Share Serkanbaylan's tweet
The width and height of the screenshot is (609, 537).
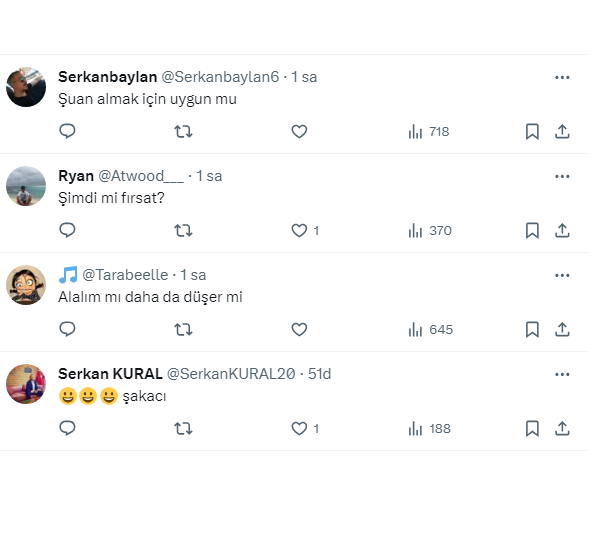pyautogui.click(x=562, y=131)
